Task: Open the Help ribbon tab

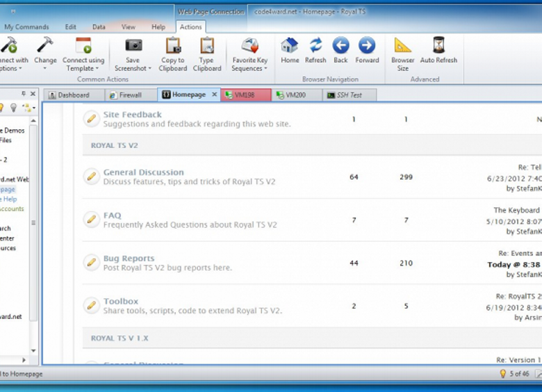Action: (158, 27)
